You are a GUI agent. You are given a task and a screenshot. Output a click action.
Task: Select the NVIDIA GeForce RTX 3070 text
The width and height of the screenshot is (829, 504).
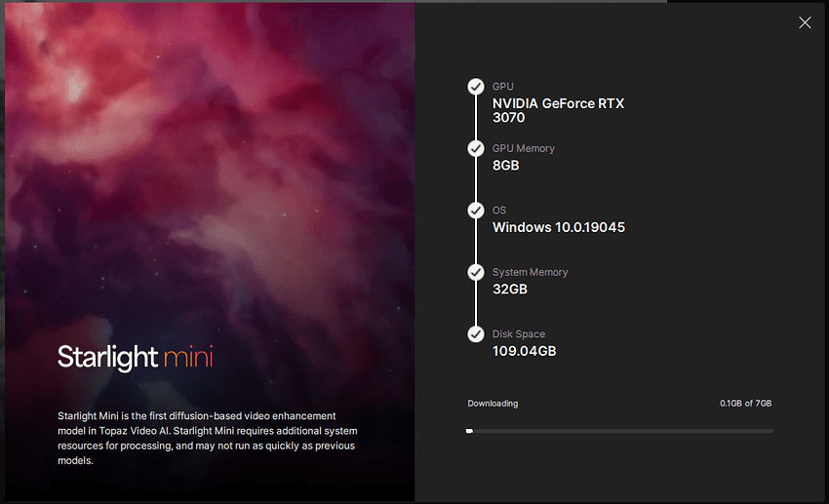(558, 110)
